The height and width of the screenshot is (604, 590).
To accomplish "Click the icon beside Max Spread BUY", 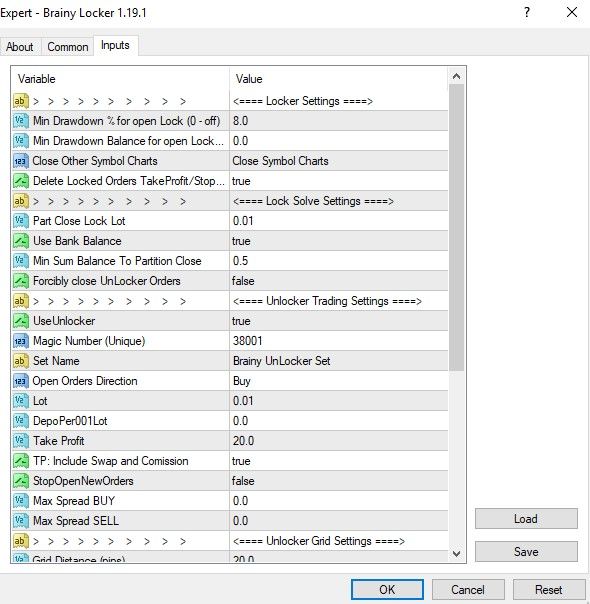I will [20, 502].
